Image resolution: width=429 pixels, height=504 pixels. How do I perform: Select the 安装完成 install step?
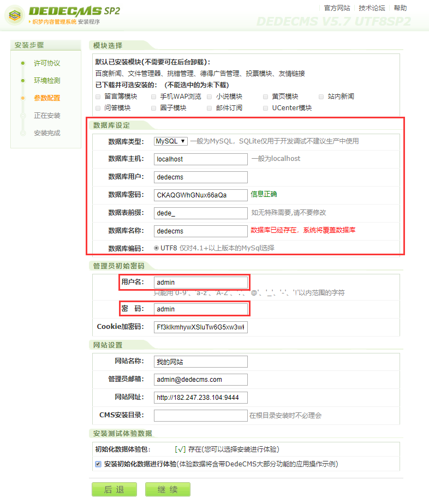click(x=47, y=133)
